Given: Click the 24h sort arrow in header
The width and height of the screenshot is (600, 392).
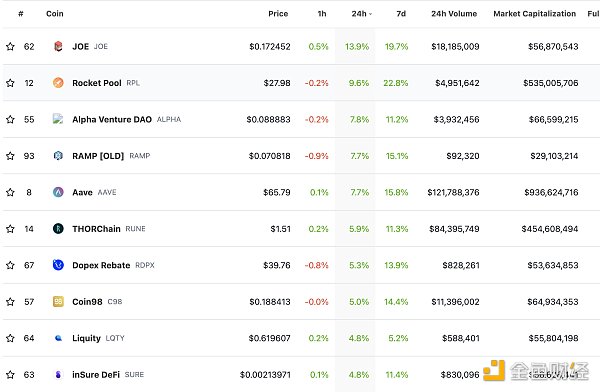Looking at the screenshot, I should click(x=370, y=14).
